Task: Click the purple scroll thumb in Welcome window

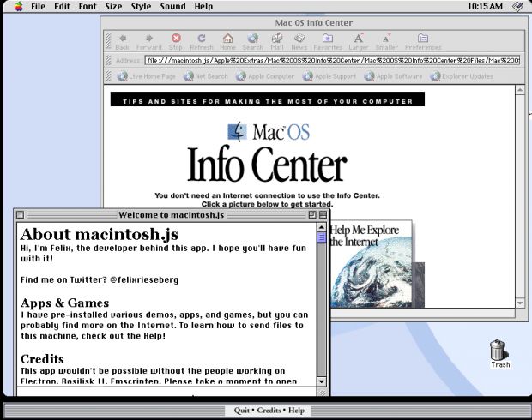Action: point(321,237)
